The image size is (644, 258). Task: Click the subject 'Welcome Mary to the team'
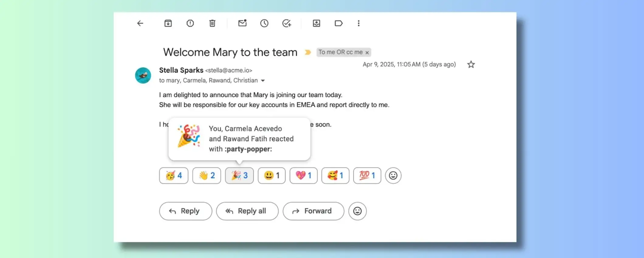click(230, 52)
